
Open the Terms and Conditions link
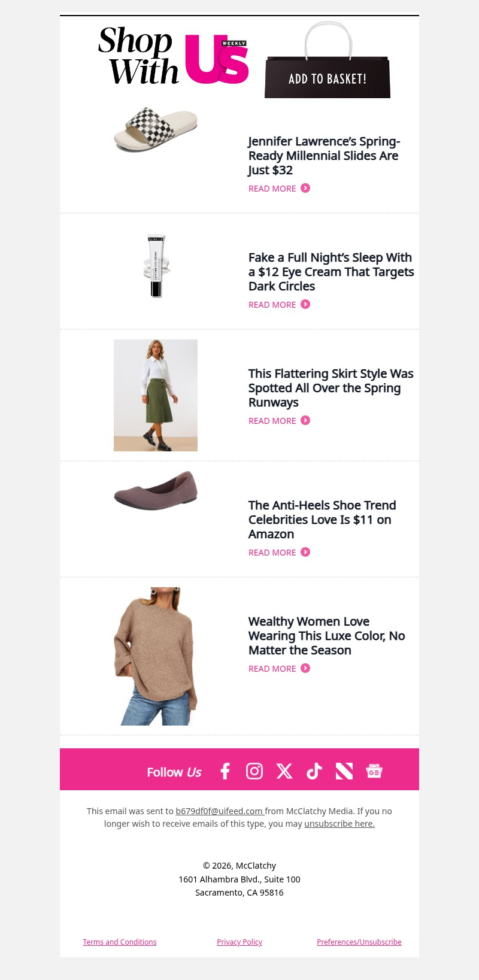click(120, 942)
